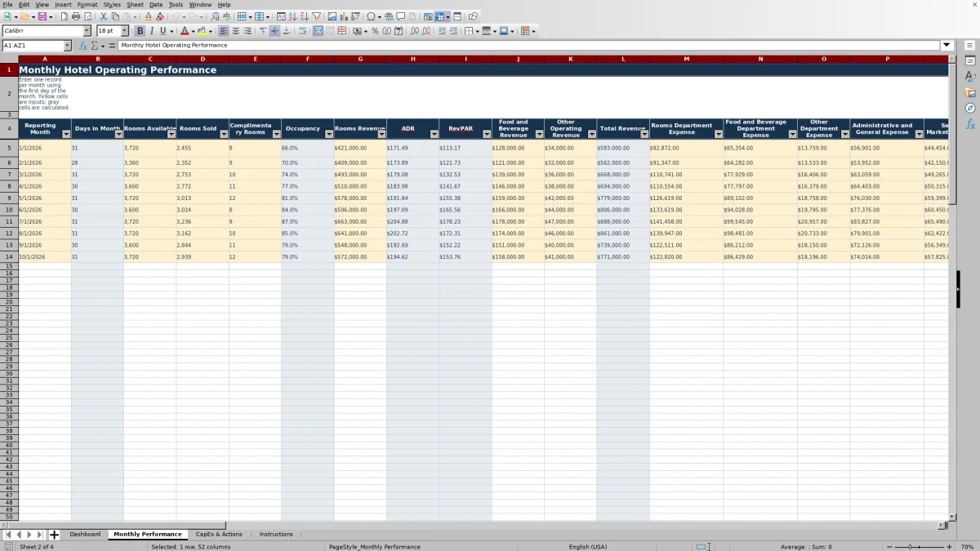Click the English (USA) status bar entry
The height and width of the screenshot is (551, 980).
[x=588, y=547]
